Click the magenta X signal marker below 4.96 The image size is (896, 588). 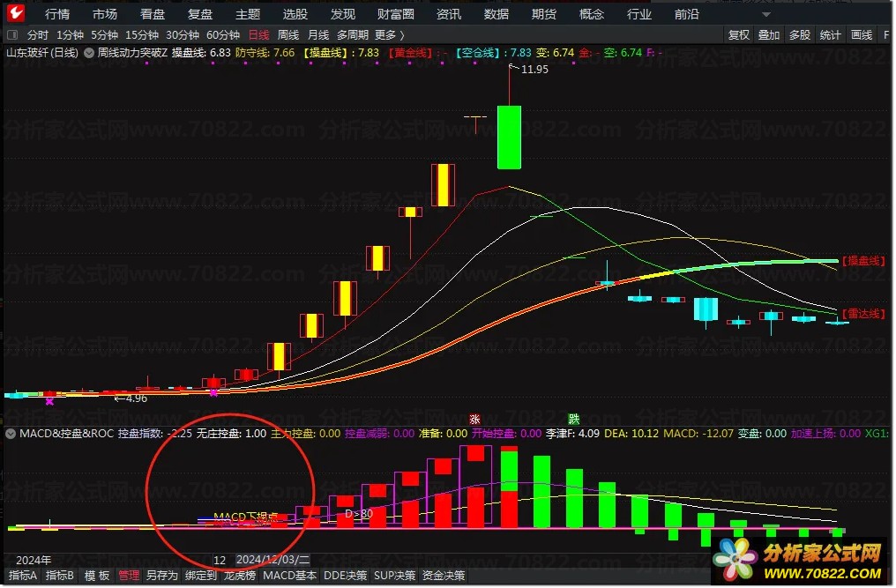49,402
